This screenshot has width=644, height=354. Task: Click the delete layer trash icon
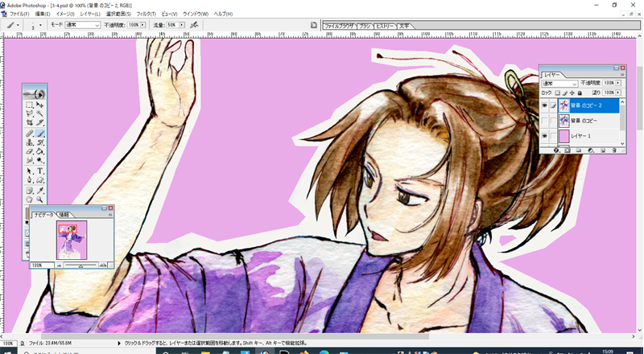click(x=614, y=150)
